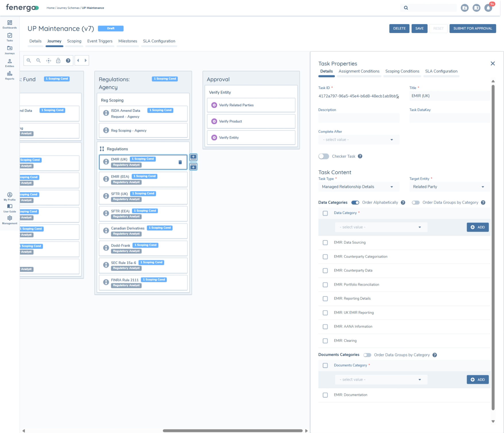Screen dimensions: 504x433
Task: Click the SUBMIT FOR APPROVAL button
Action: [x=472, y=28]
